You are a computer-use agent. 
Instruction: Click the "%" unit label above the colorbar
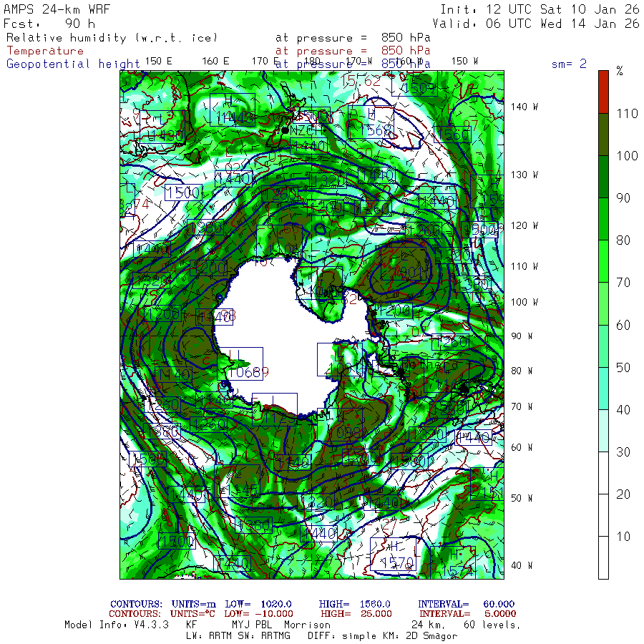tap(620, 71)
